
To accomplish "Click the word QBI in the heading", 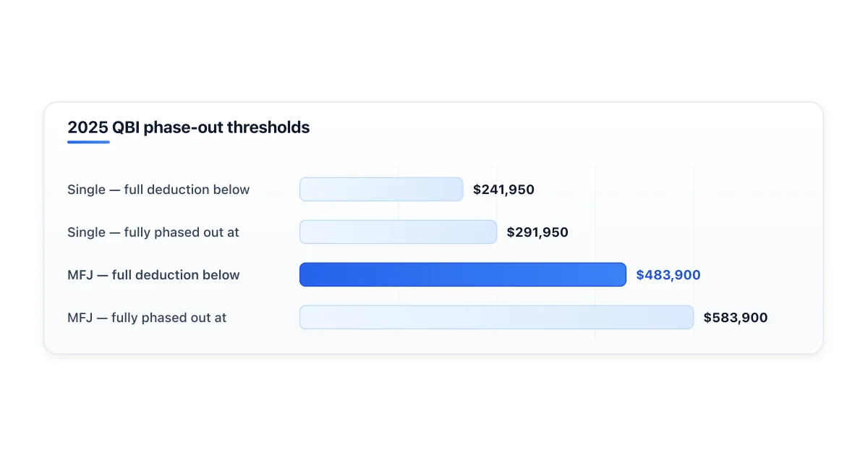I will click(x=126, y=128).
